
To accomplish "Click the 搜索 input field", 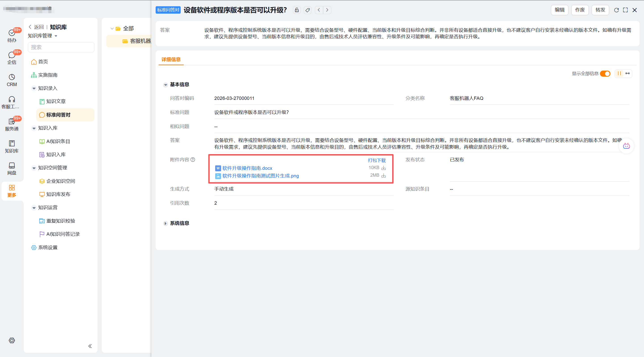I will 61,47.
